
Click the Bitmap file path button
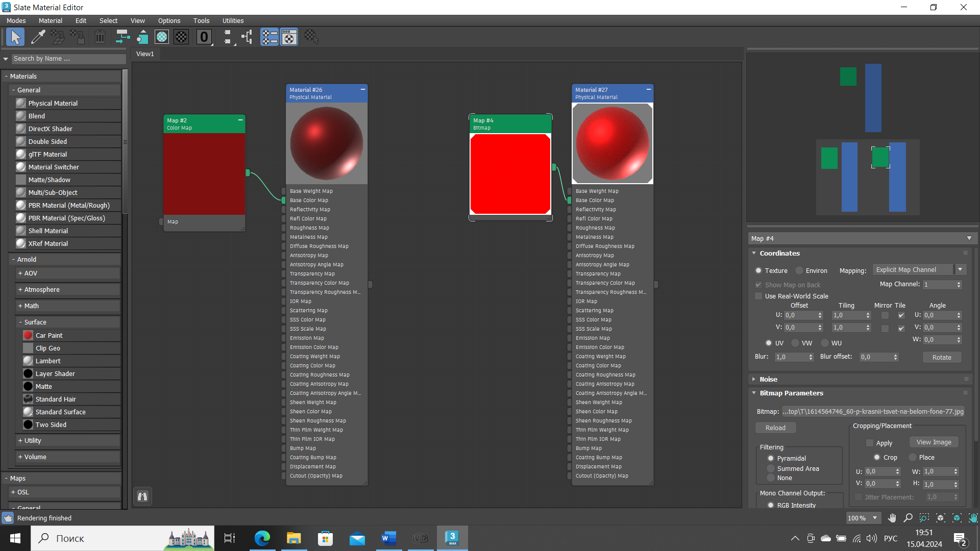873,411
